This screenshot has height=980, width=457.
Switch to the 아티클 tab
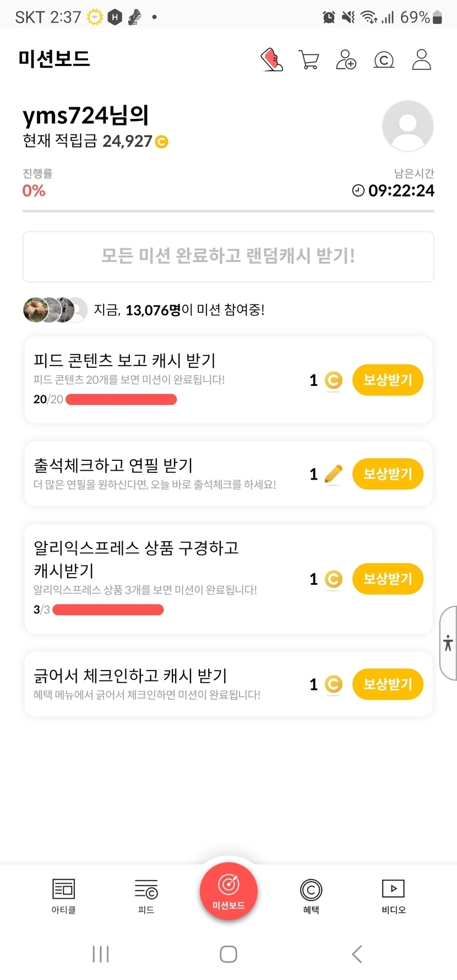coord(63,895)
